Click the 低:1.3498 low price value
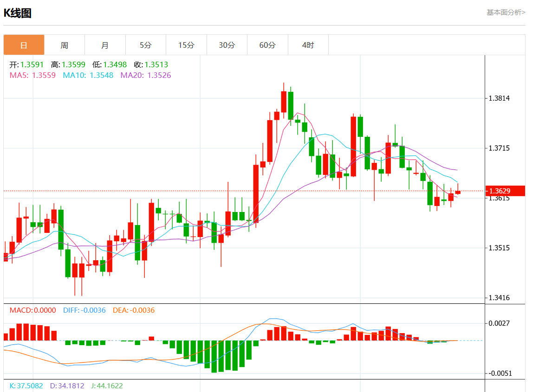The width and height of the screenshot is (539, 392). (109, 64)
